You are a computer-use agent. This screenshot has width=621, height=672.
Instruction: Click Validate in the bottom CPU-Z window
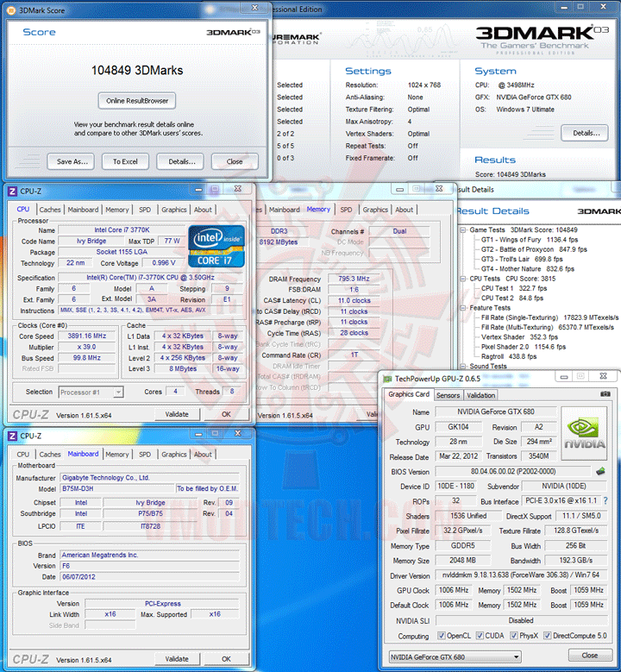pos(177,659)
